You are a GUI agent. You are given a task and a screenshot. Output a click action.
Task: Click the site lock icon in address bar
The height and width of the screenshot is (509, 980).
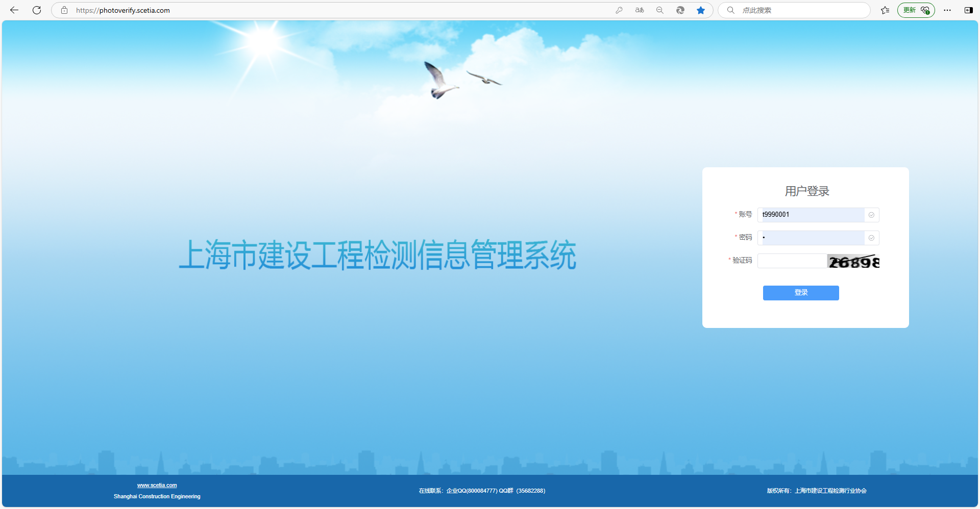[x=64, y=10]
